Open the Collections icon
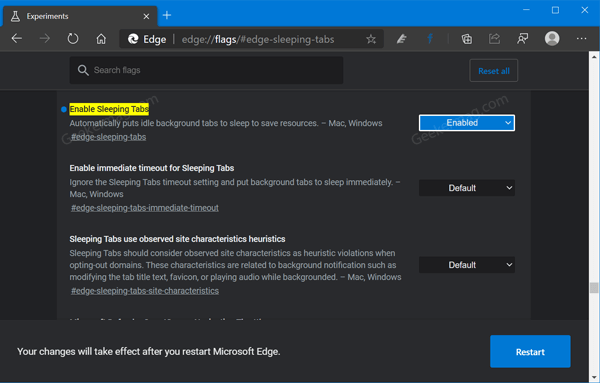The image size is (600, 383). tap(466, 39)
